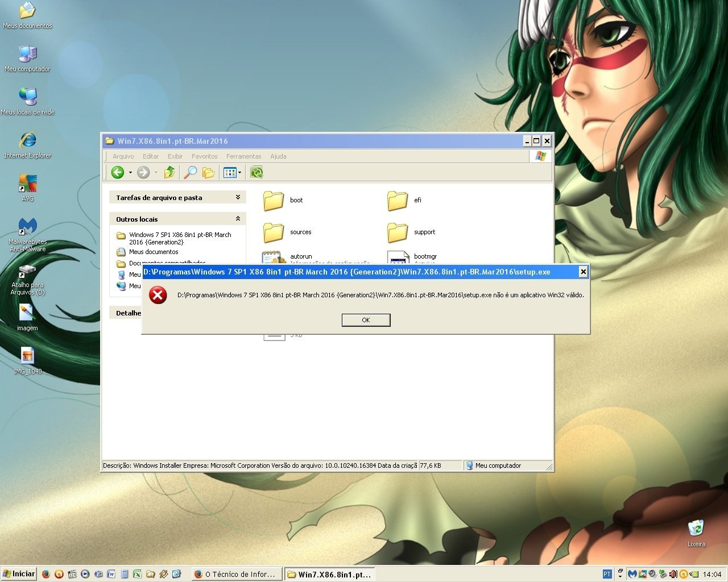Click the Views grid toolbar icon

[230, 172]
